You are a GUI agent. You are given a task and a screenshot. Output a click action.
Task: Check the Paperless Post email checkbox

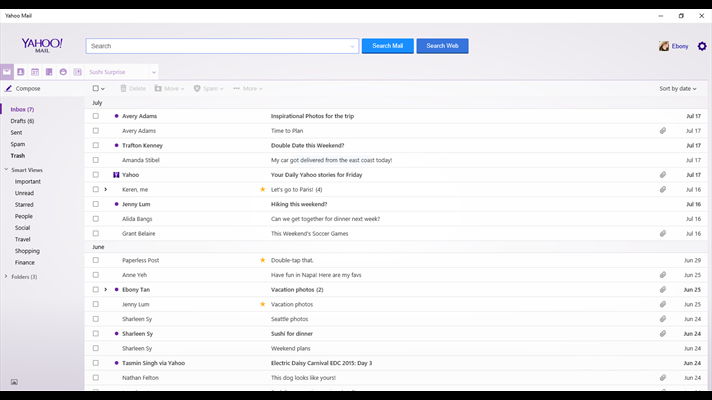pyautogui.click(x=95, y=260)
